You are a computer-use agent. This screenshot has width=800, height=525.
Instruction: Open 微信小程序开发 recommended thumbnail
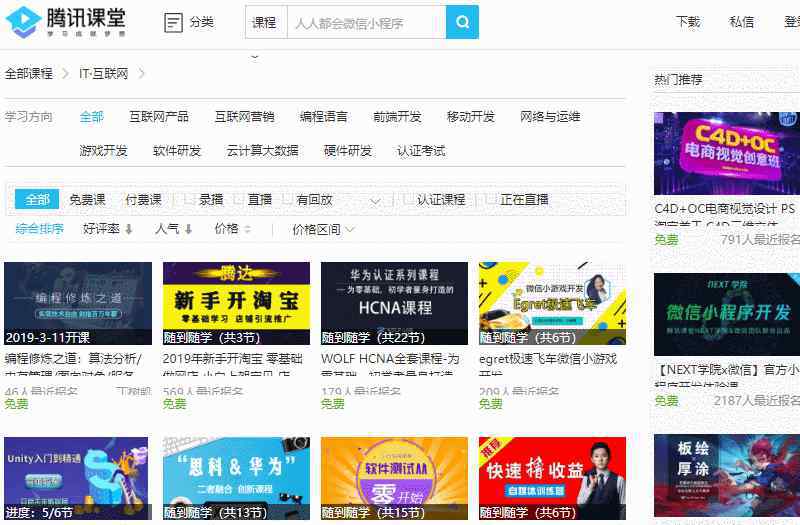(x=727, y=314)
